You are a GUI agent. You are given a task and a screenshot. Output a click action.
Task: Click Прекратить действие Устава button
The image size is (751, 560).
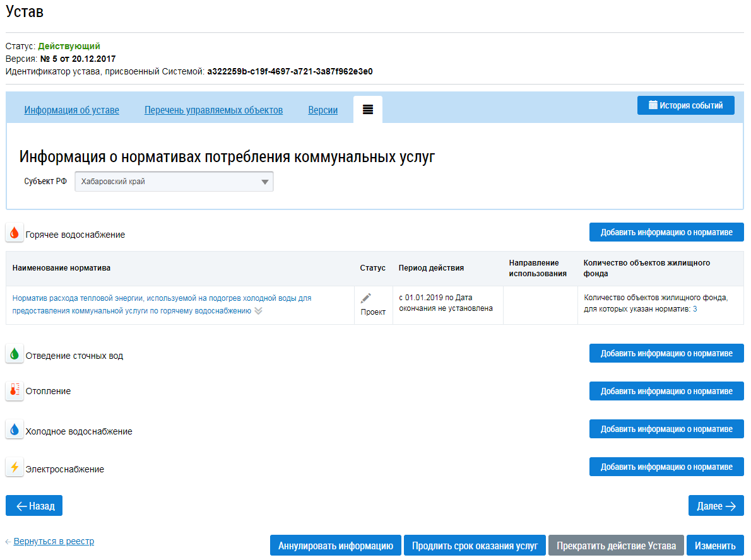(x=616, y=545)
